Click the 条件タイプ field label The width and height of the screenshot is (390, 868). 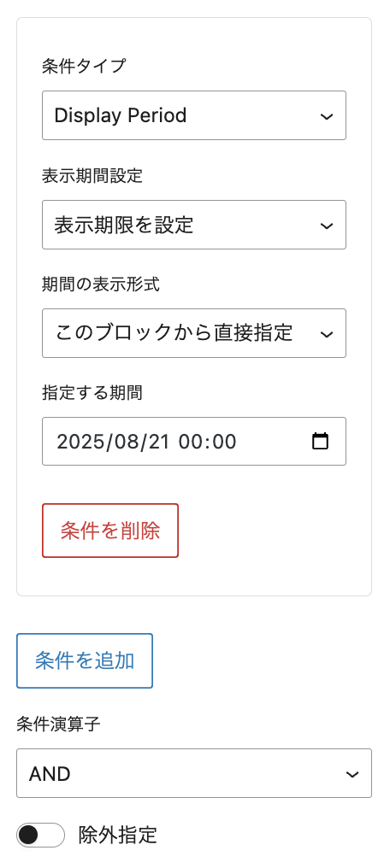coord(84,67)
